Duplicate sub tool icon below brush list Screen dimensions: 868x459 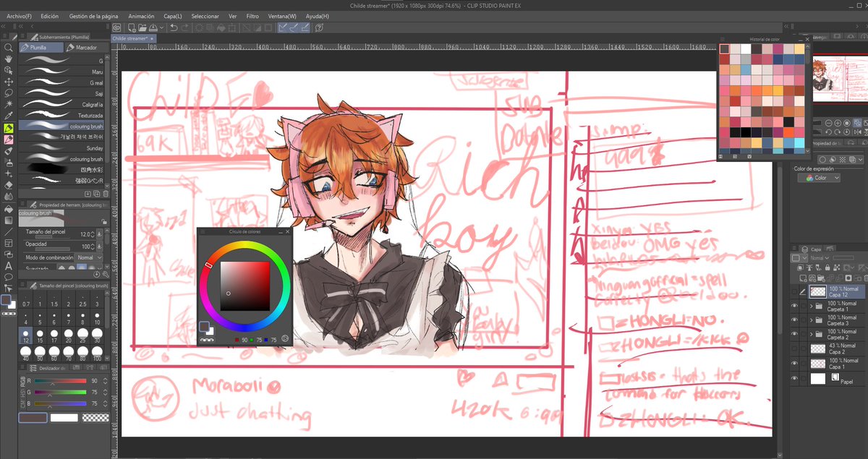[97, 194]
